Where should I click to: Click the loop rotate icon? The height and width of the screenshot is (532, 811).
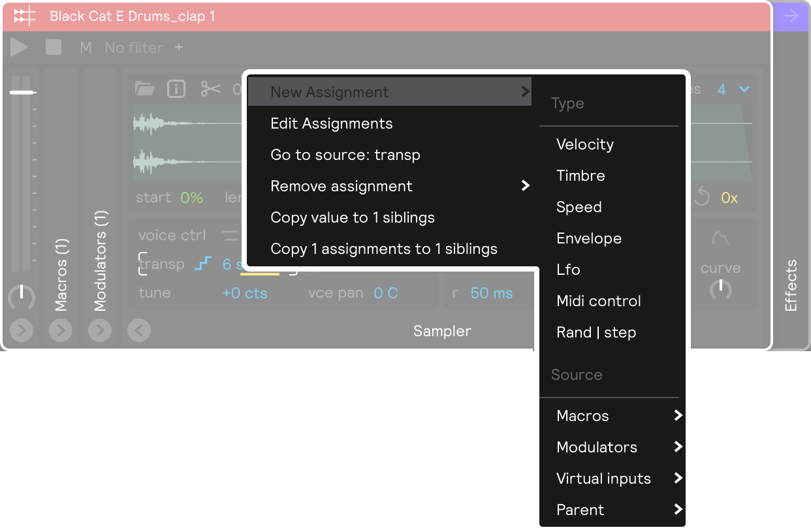pos(702,197)
